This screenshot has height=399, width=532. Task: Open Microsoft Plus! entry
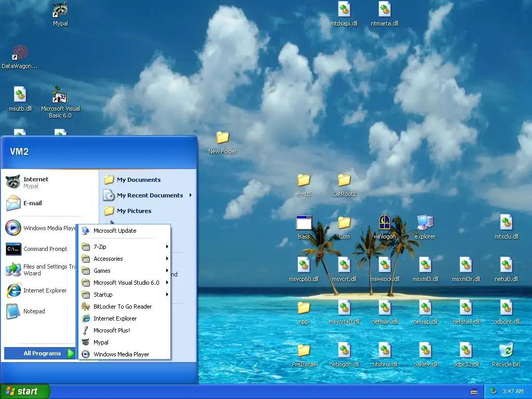[x=125, y=330]
